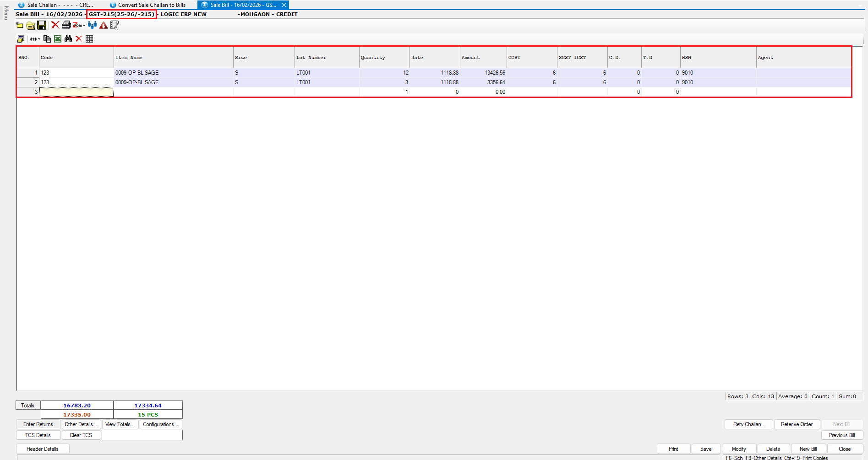Click empty Code cell in row 3
Image resolution: width=868 pixels, height=460 pixels.
click(76, 92)
